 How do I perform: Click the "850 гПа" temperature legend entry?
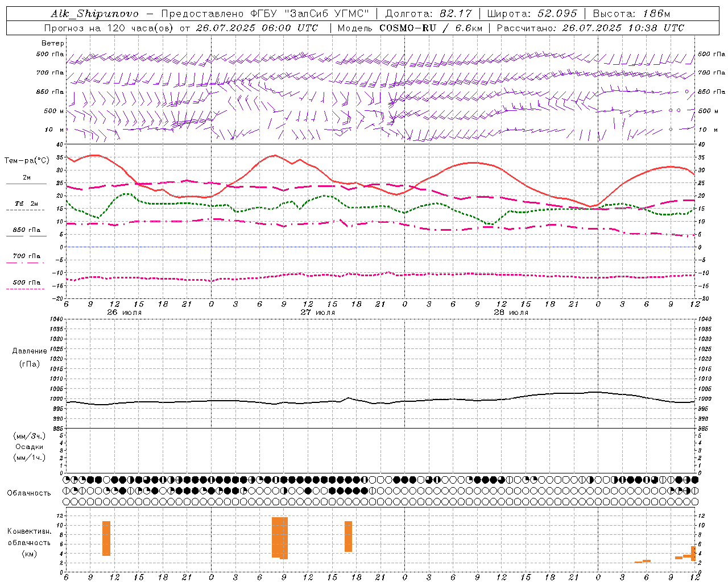pos(27,230)
